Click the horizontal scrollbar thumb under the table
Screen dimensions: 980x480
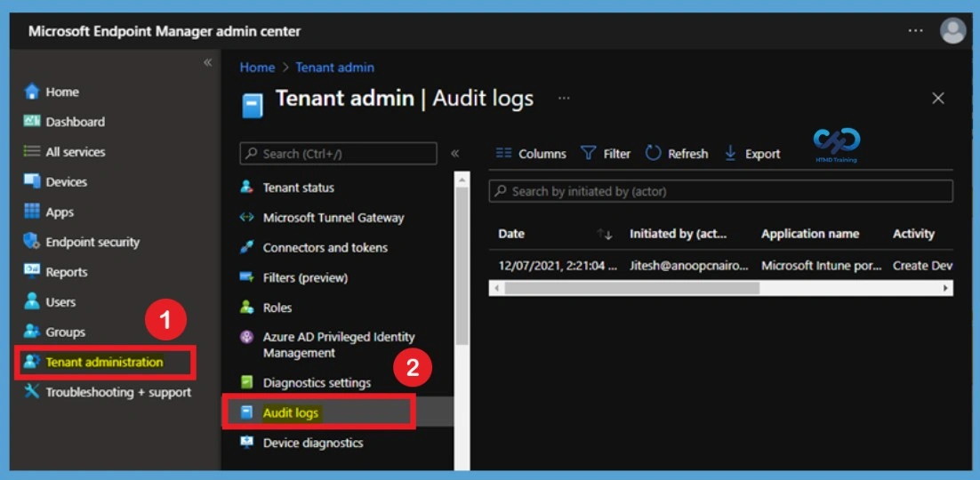tap(632, 288)
